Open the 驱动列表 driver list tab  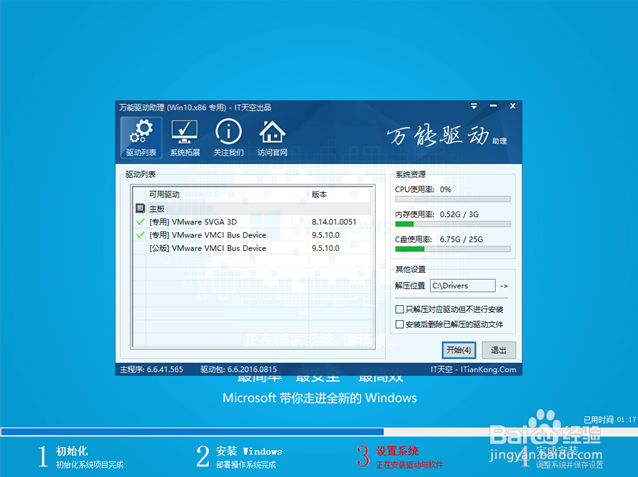(x=141, y=138)
